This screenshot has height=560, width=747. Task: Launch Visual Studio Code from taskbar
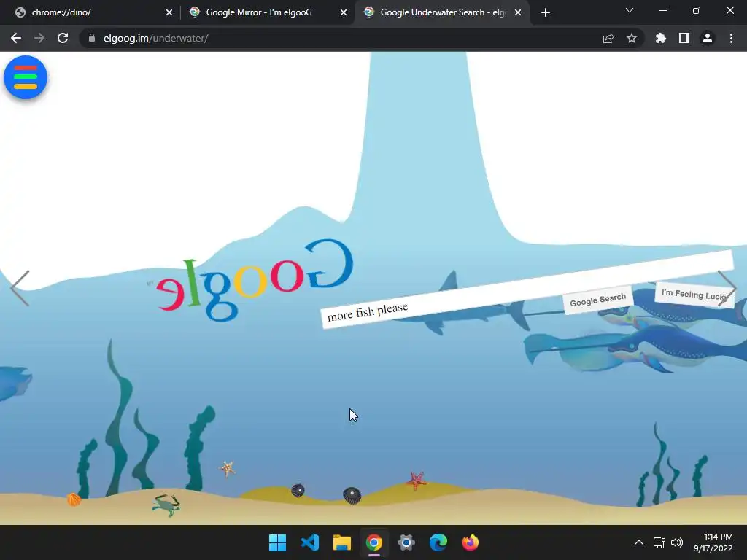[x=309, y=542]
